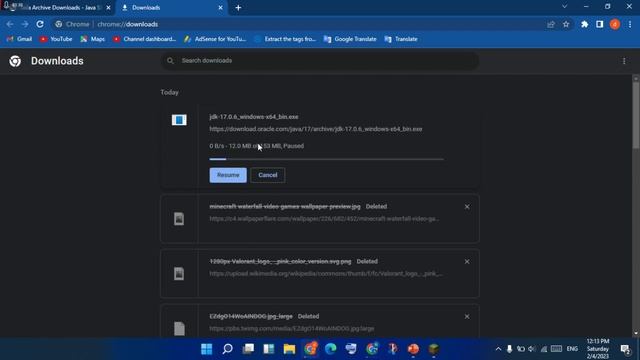The width and height of the screenshot is (640, 360).
Task: Open the Widgets taskbar icon
Action: pyautogui.click(x=269, y=349)
